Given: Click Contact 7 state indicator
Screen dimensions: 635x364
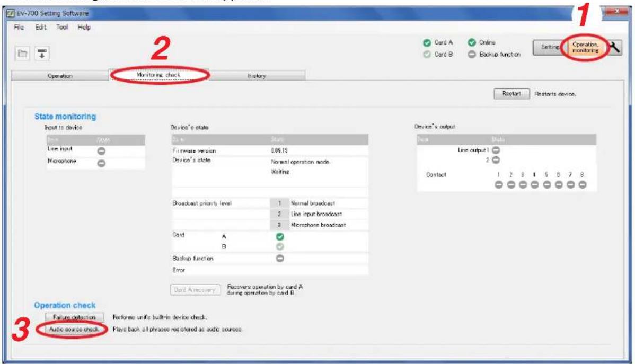Looking at the screenshot, I should 571,184.
